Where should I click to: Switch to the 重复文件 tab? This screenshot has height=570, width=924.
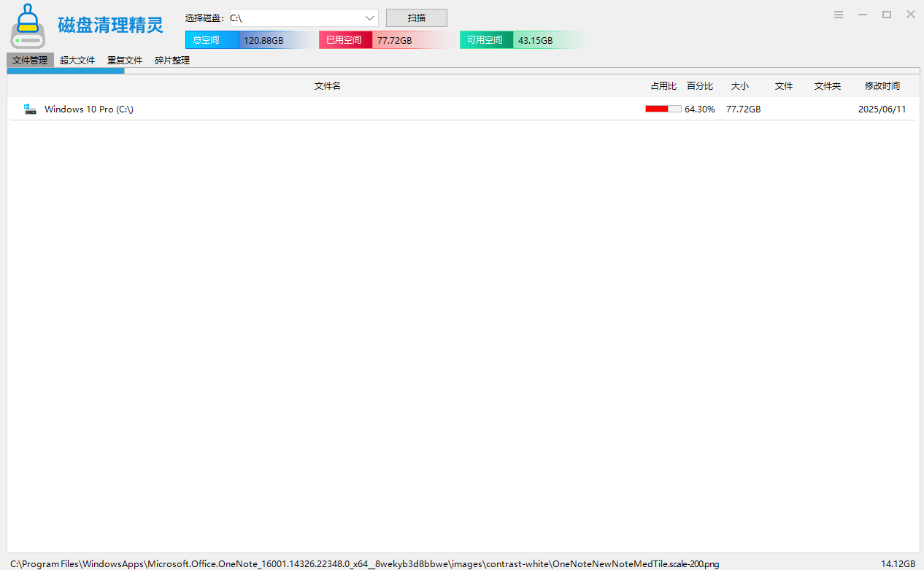click(x=125, y=61)
